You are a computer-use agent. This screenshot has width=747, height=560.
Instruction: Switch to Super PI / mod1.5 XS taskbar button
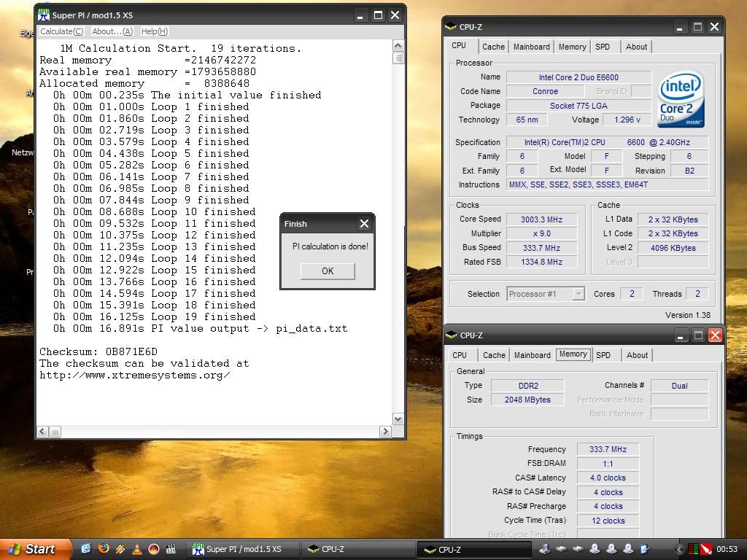click(244, 549)
